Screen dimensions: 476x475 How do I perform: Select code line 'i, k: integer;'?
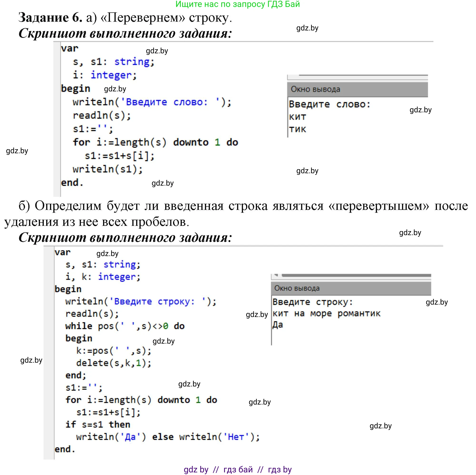tap(103, 277)
